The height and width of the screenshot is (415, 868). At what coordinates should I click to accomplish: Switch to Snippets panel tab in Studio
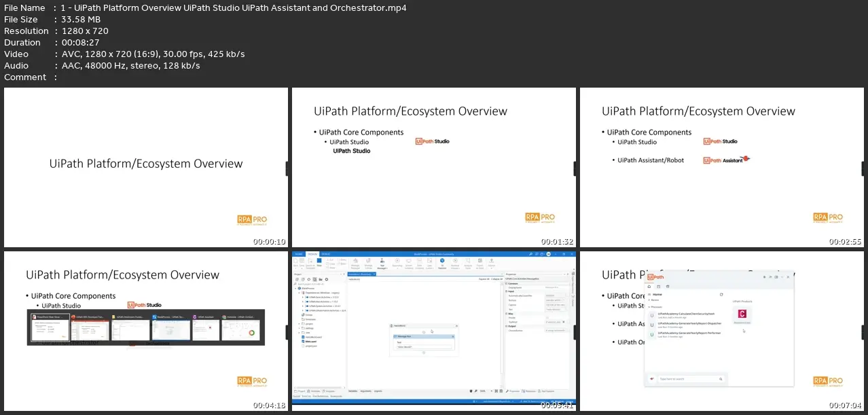click(329, 391)
